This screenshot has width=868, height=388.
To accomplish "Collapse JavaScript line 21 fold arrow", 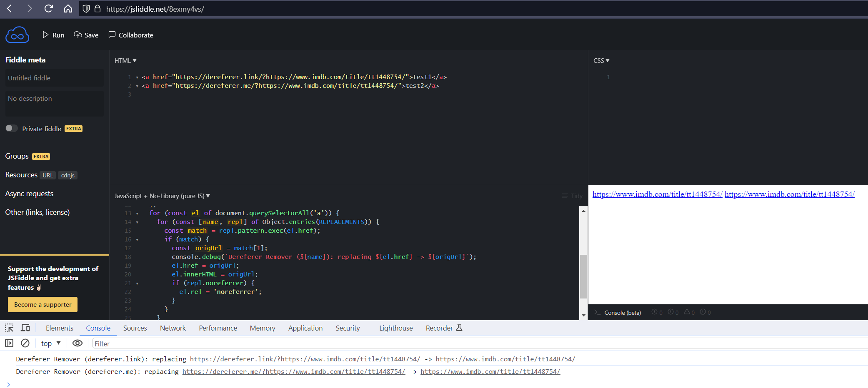I will click(x=137, y=284).
